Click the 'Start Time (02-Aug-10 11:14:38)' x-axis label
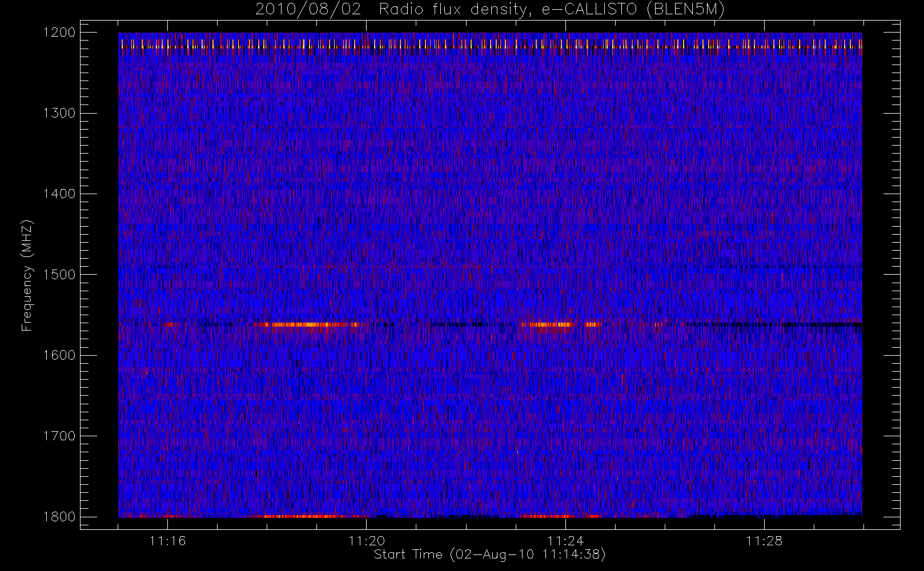The width and height of the screenshot is (924, 571). point(489,554)
